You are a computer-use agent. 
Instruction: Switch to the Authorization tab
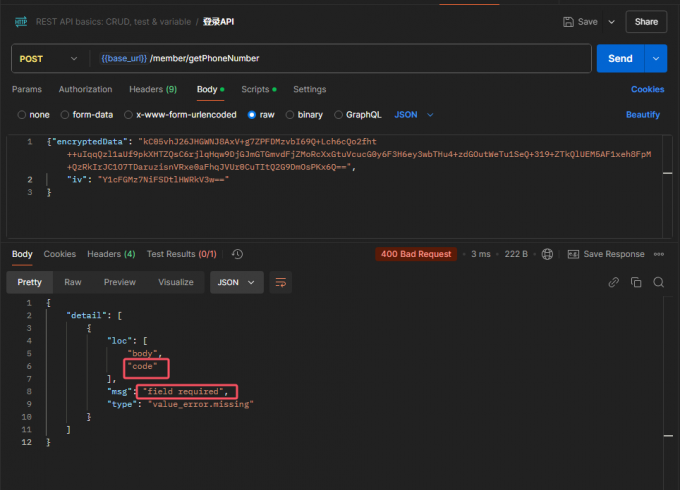[x=85, y=89]
